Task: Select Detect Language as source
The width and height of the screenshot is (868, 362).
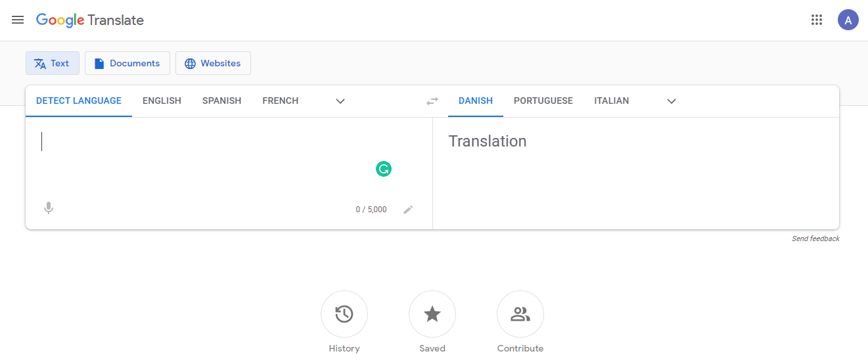Action: (x=79, y=101)
